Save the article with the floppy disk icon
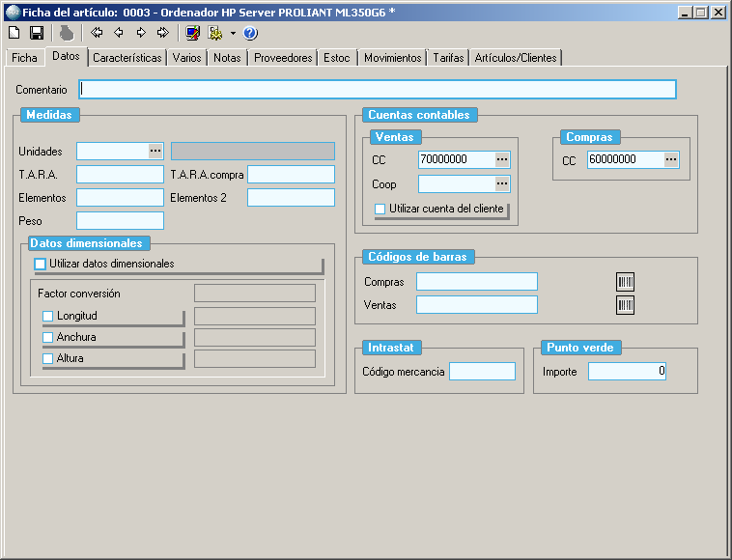The image size is (732, 560). coord(37,33)
